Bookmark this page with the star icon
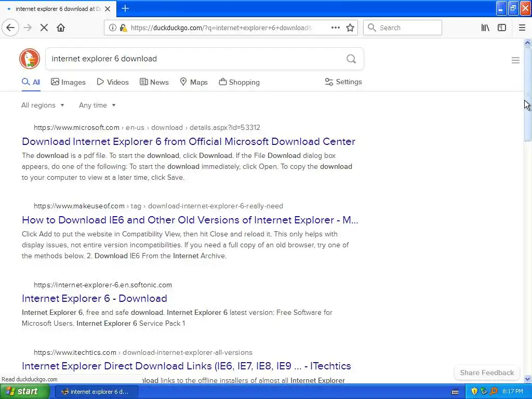The image size is (532, 399). tap(350, 28)
